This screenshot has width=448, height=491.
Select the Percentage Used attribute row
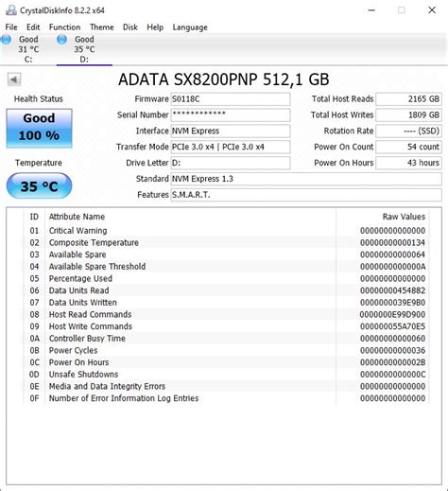[226, 278]
